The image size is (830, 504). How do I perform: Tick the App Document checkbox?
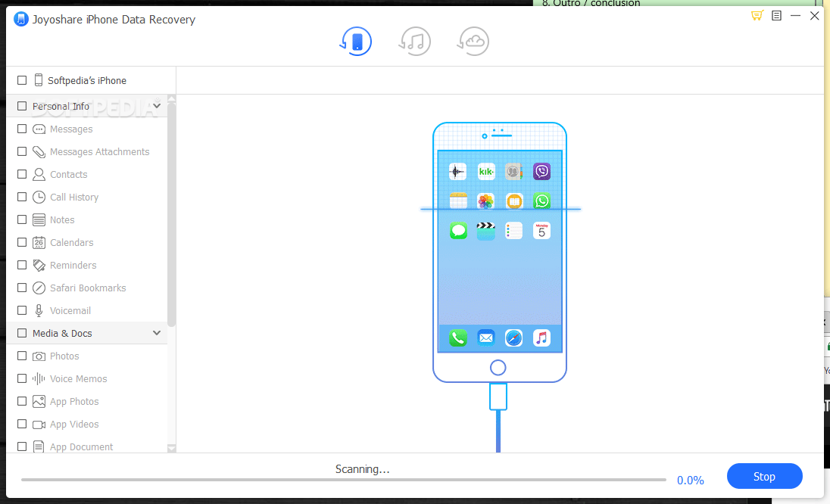(x=22, y=447)
